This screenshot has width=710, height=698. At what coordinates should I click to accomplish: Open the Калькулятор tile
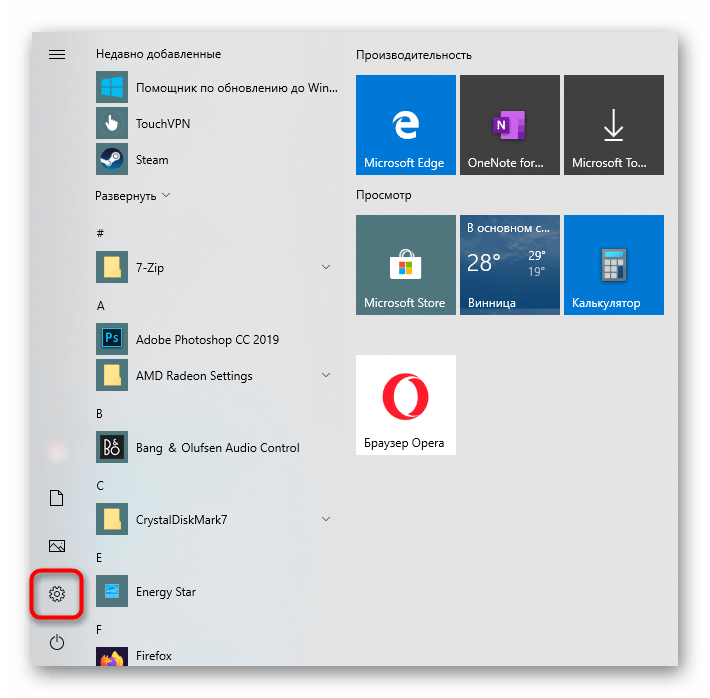tap(614, 265)
